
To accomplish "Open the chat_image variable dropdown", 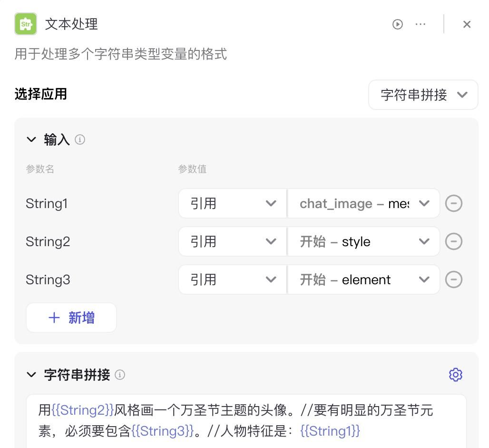I will (x=364, y=204).
